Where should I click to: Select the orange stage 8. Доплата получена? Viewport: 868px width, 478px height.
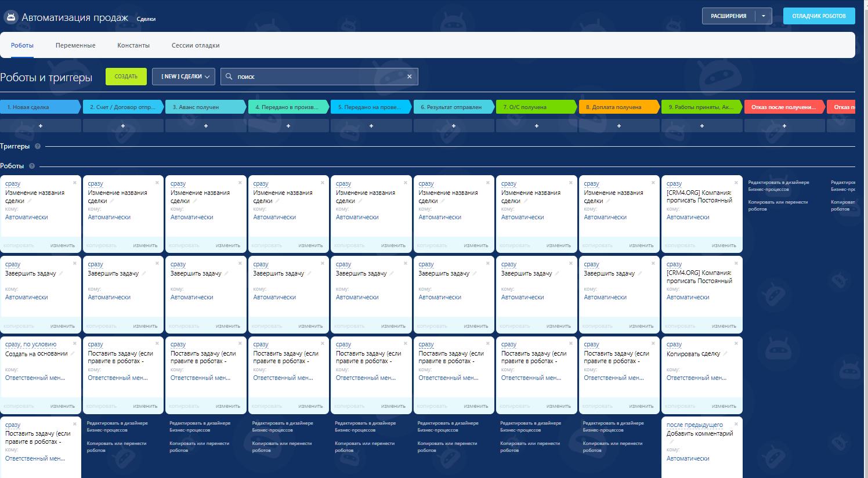(x=619, y=107)
